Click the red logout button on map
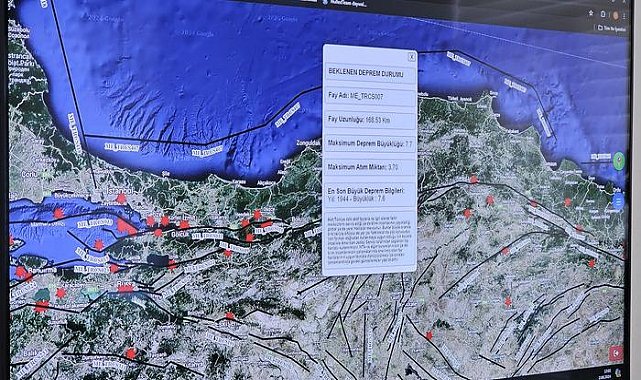 616,353
